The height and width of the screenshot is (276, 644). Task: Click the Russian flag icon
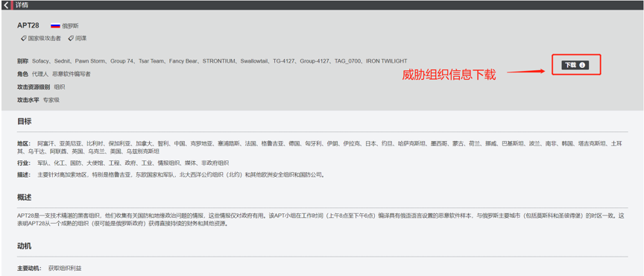[55, 25]
